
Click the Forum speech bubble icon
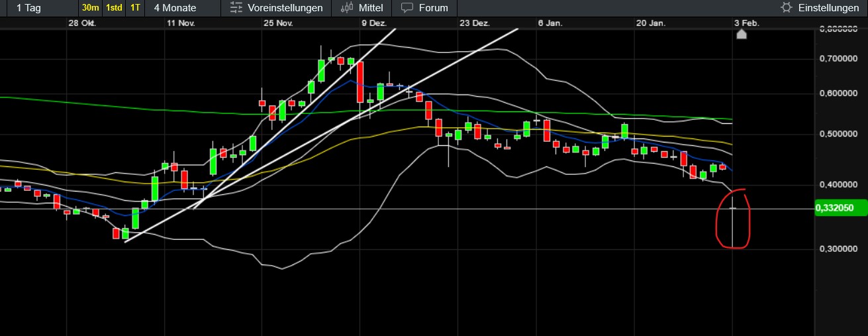point(408,8)
